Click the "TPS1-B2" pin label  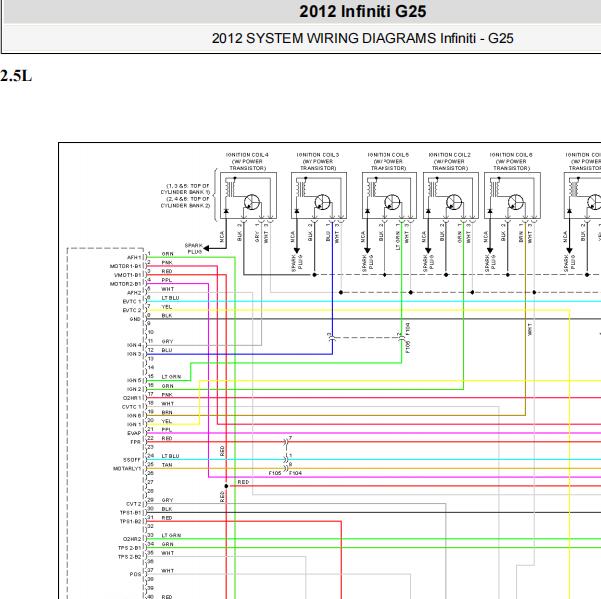click(131, 522)
